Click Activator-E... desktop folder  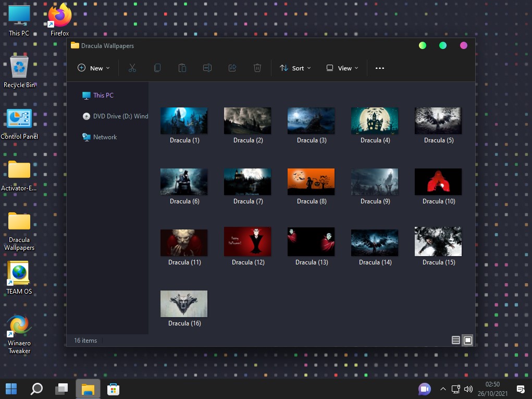tap(19, 176)
